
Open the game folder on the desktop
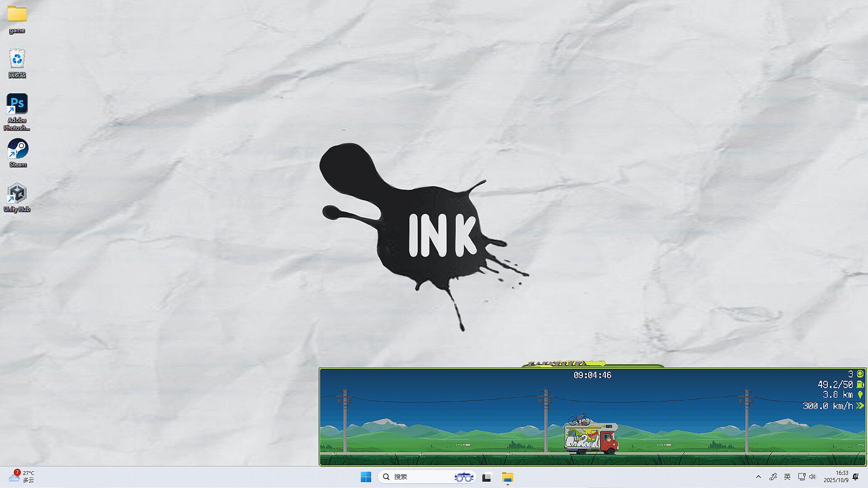(17, 14)
